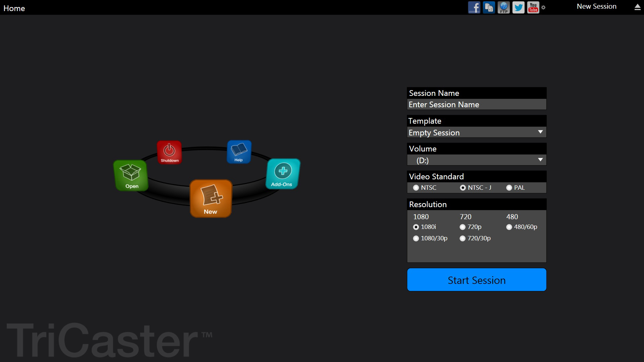Open the Help book icon
This screenshot has height=362, width=644.
tap(239, 152)
